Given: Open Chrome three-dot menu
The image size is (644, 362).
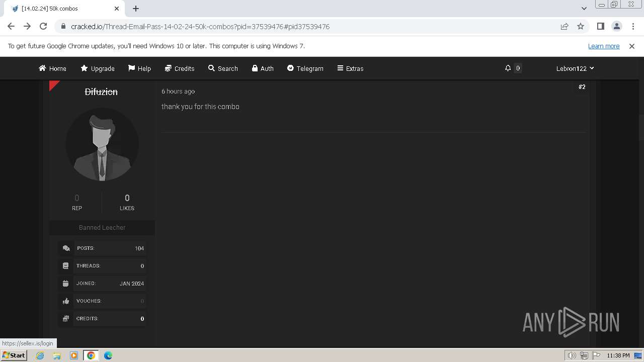Looking at the screenshot, I should [632, 26].
